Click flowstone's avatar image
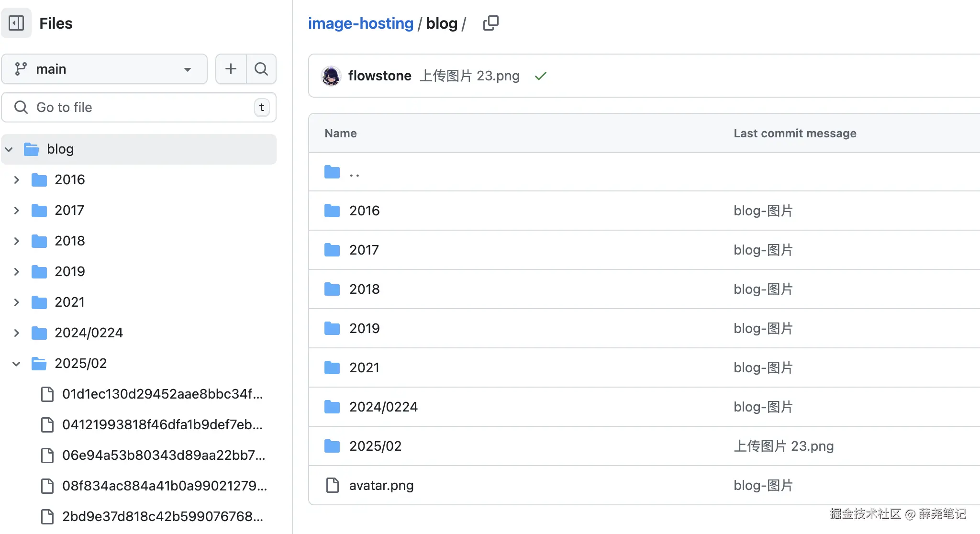 tap(331, 76)
